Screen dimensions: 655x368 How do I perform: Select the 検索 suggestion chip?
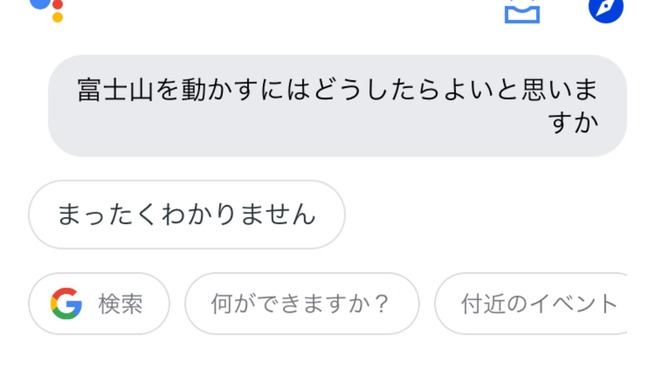[x=99, y=304]
